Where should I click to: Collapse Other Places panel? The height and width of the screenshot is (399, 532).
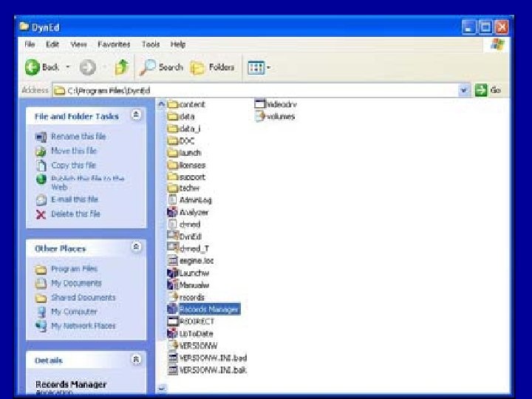(x=136, y=247)
